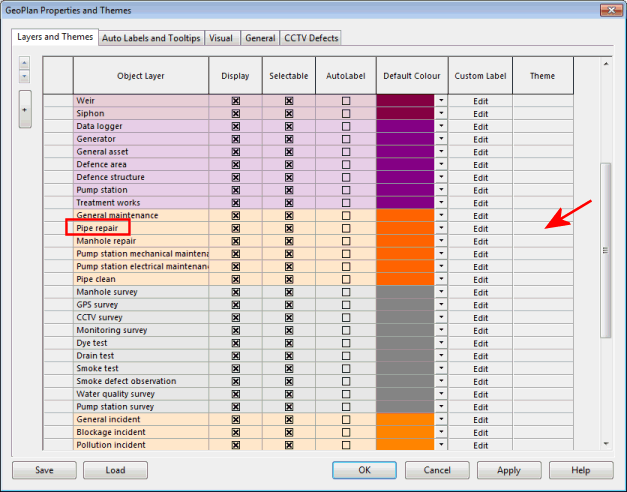Toggle Display checkbox for Weir

[236, 101]
